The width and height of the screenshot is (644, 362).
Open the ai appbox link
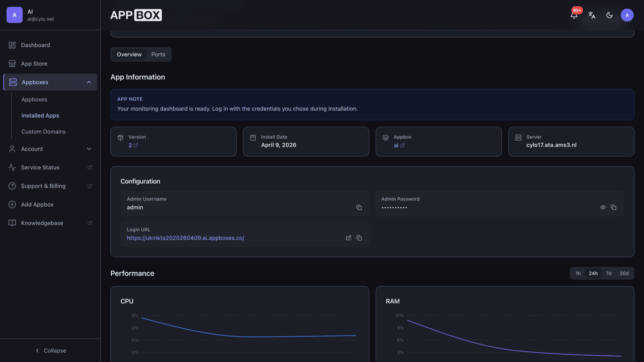[x=399, y=145]
